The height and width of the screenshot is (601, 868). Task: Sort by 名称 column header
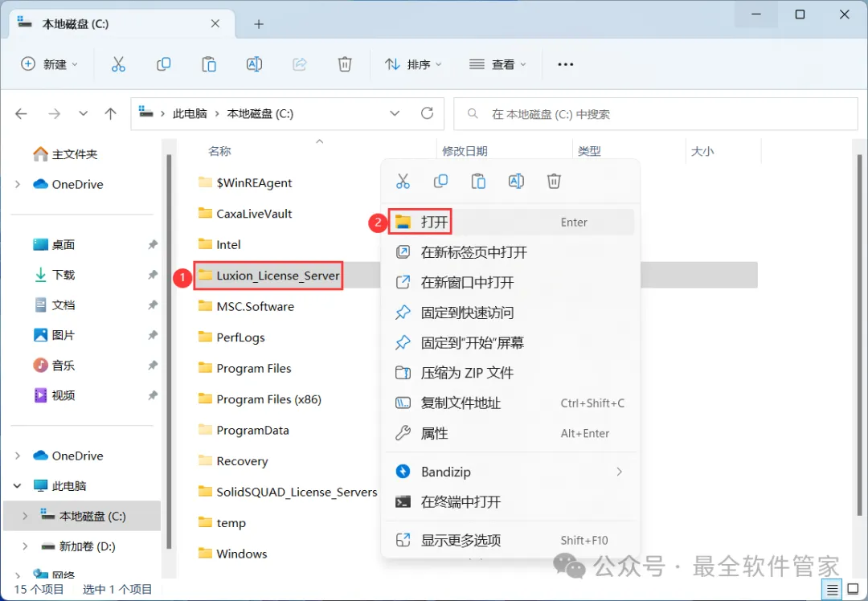pyautogui.click(x=219, y=151)
